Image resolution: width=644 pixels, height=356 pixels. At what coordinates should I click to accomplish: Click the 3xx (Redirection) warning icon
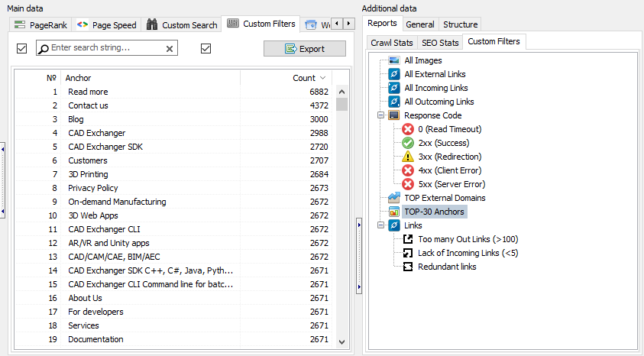(x=408, y=157)
